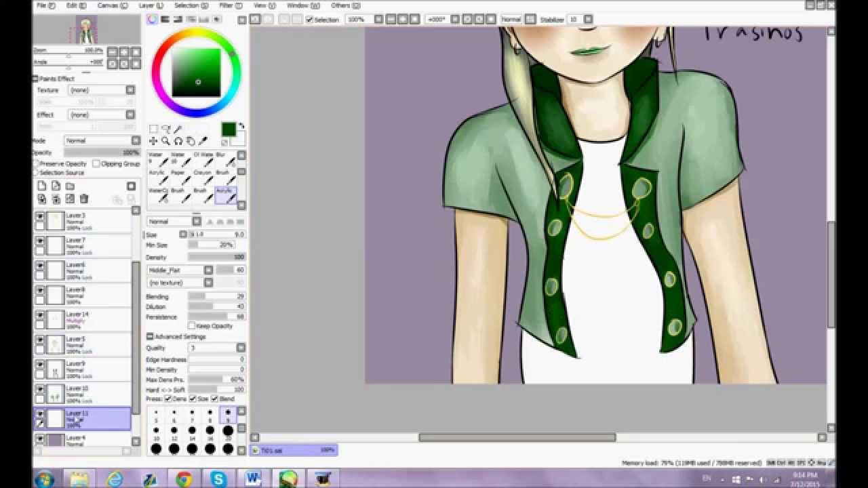Select the color wheel mode icon
This screenshot has height=488, width=868.
(153, 20)
